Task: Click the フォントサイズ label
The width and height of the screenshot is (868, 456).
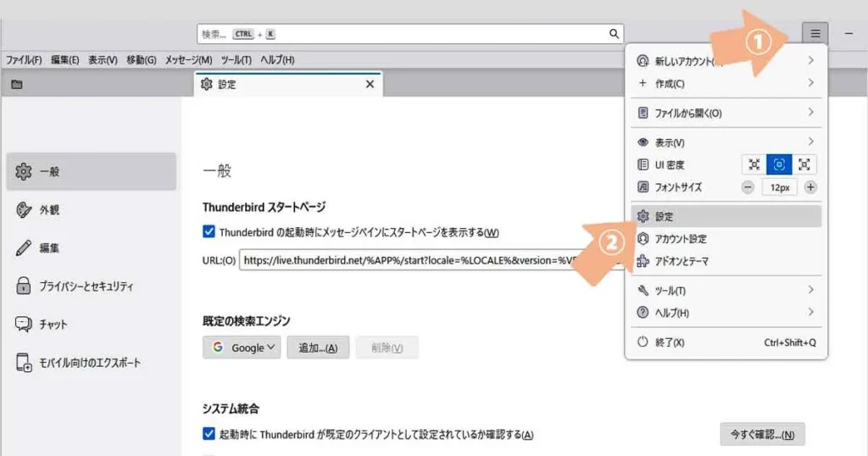Action: pyautogui.click(x=678, y=187)
